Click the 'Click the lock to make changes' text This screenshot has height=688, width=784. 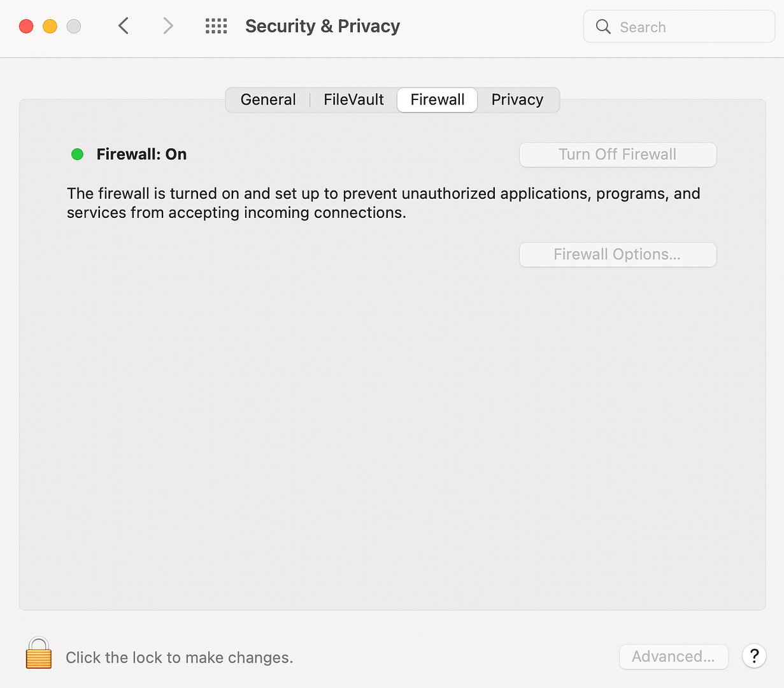pyautogui.click(x=178, y=657)
